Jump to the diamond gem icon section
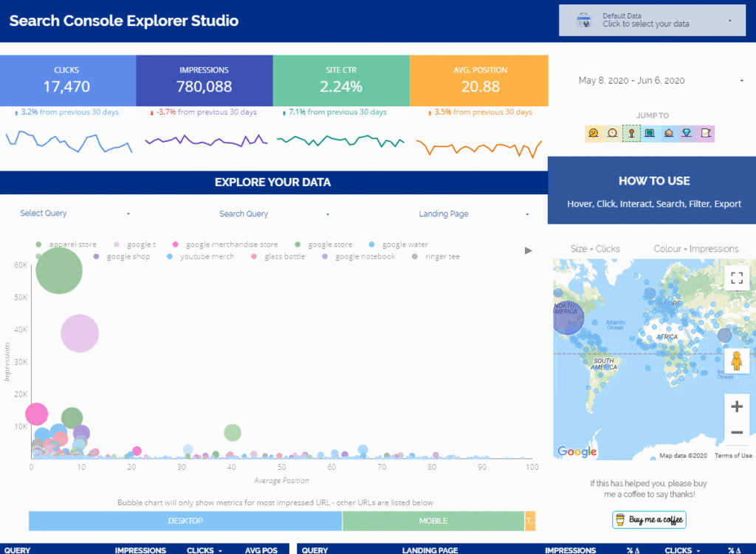The height and width of the screenshot is (554, 756). point(687,133)
